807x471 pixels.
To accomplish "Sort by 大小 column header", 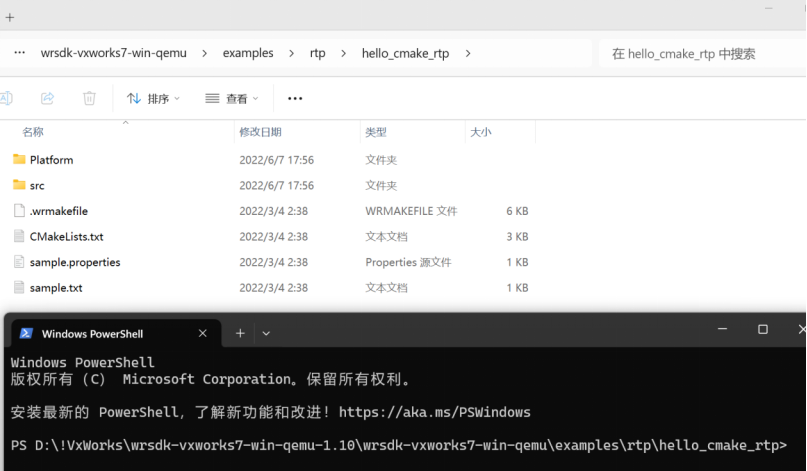I will pyautogui.click(x=481, y=132).
